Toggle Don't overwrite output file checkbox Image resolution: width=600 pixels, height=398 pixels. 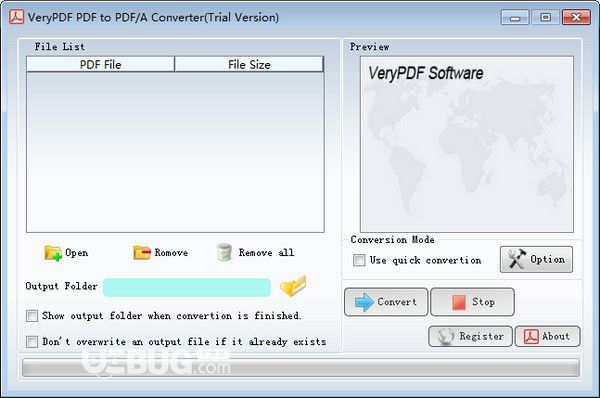[x=32, y=341]
